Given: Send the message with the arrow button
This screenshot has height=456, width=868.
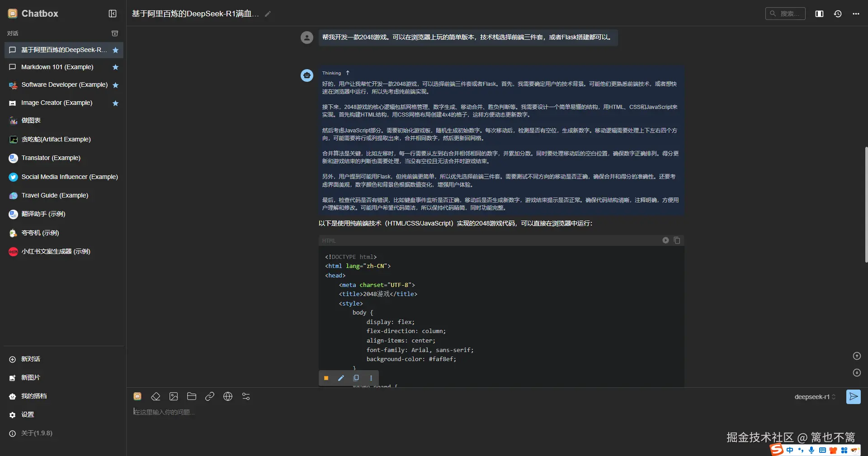Looking at the screenshot, I should tap(853, 397).
